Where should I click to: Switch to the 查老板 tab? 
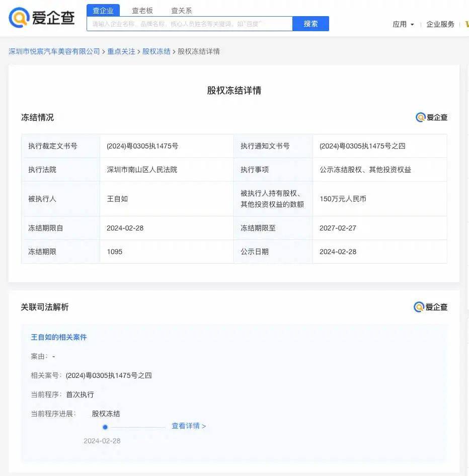[142, 11]
